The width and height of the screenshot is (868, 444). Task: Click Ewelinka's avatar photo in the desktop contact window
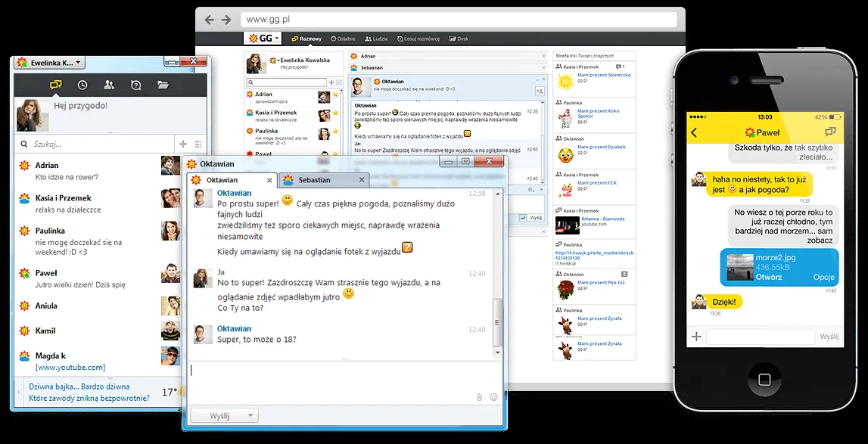coord(33,115)
